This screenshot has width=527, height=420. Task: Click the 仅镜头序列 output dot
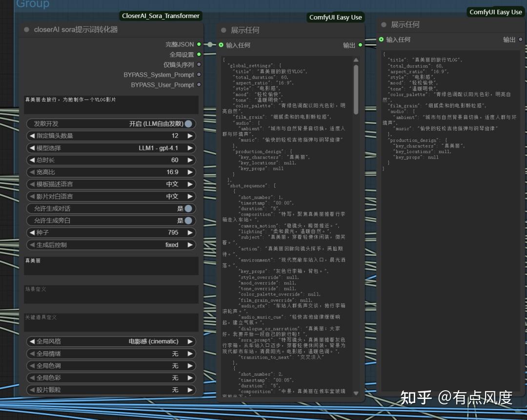[199, 64]
